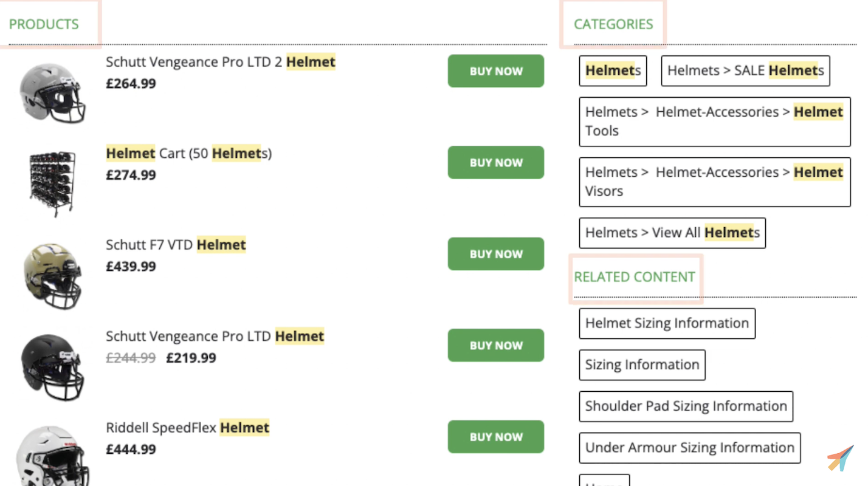Click Buy Now for Helmet Cart
The width and height of the screenshot is (868, 486).
click(496, 162)
